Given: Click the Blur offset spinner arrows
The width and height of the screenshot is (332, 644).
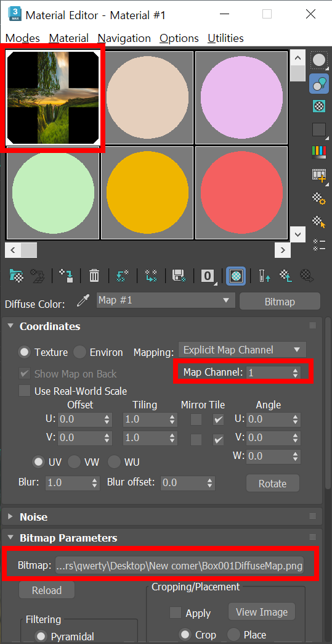Looking at the screenshot, I should (210, 482).
